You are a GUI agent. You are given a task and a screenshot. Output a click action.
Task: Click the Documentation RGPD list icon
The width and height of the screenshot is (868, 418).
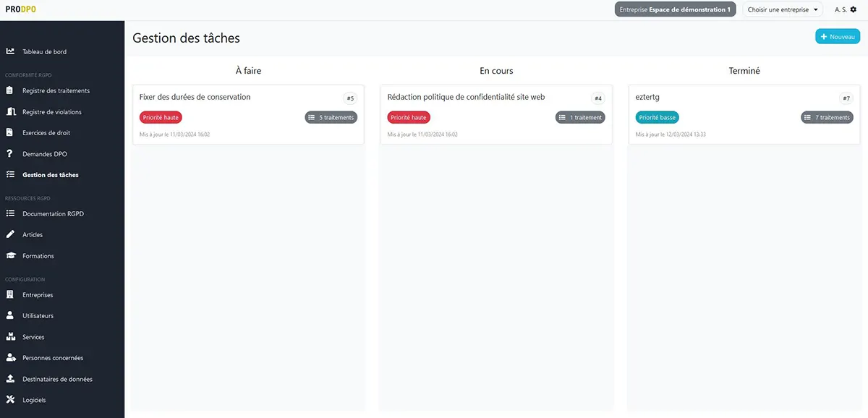point(10,214)
